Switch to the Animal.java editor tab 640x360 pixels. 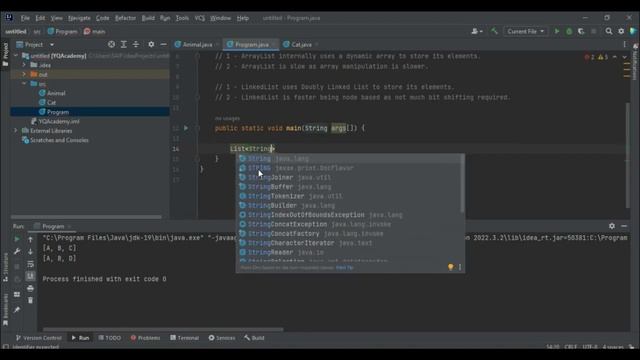[197, 44]
